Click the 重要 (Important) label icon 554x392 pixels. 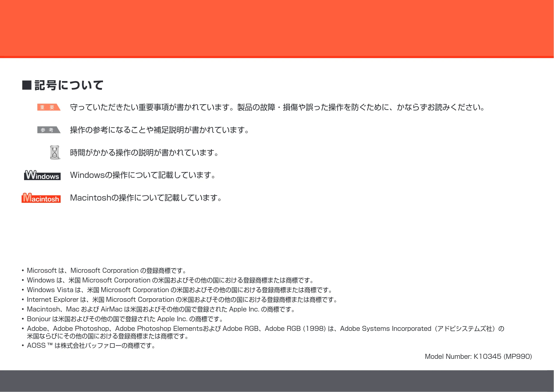(49, 107)
